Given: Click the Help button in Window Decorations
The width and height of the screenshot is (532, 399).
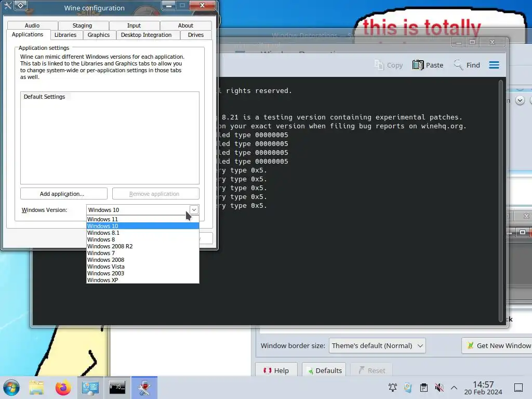Looking at the screenshot, I should tap(276, 370).
